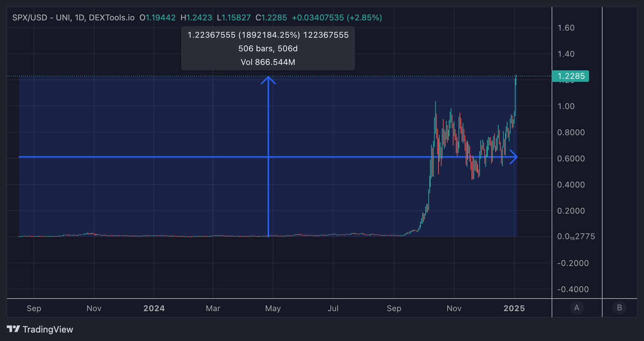Click the TradingView logo link

tap(40, 329)
